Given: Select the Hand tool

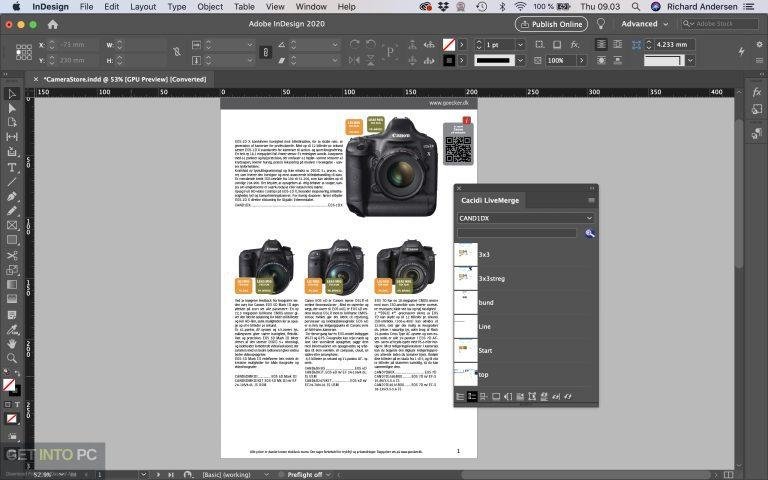Looking at the screenshot, I should pyautogui.click(x=12, y=343).
